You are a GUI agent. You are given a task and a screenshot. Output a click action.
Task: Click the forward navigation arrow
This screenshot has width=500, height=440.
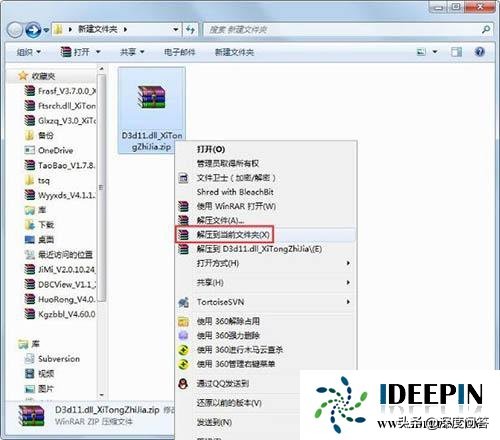pos(33,30)
